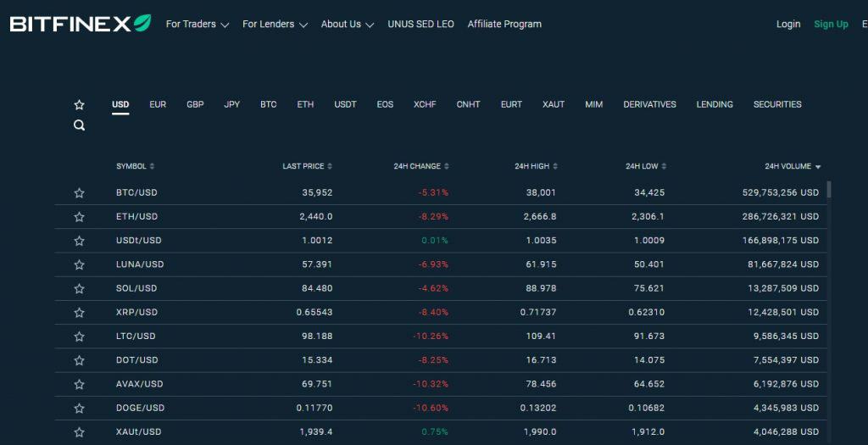
Task: Toggle favorite star for SOL/USD
Action: coord(79,288)
